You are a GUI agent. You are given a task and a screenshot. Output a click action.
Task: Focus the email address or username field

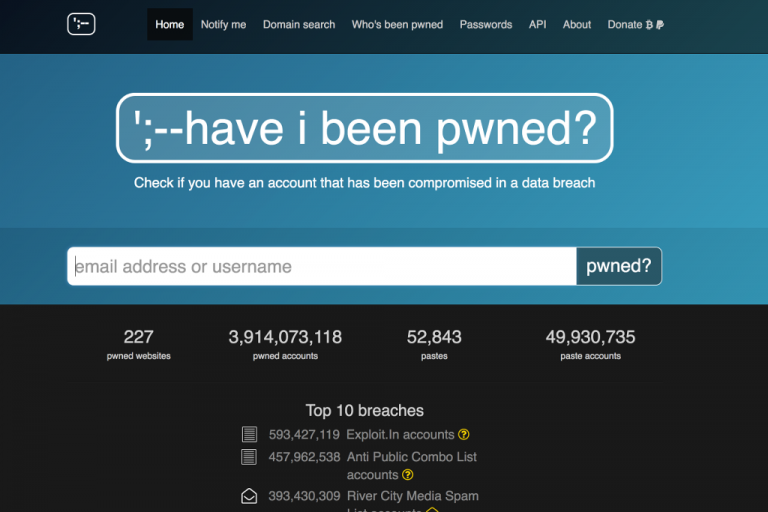(322, 267)
